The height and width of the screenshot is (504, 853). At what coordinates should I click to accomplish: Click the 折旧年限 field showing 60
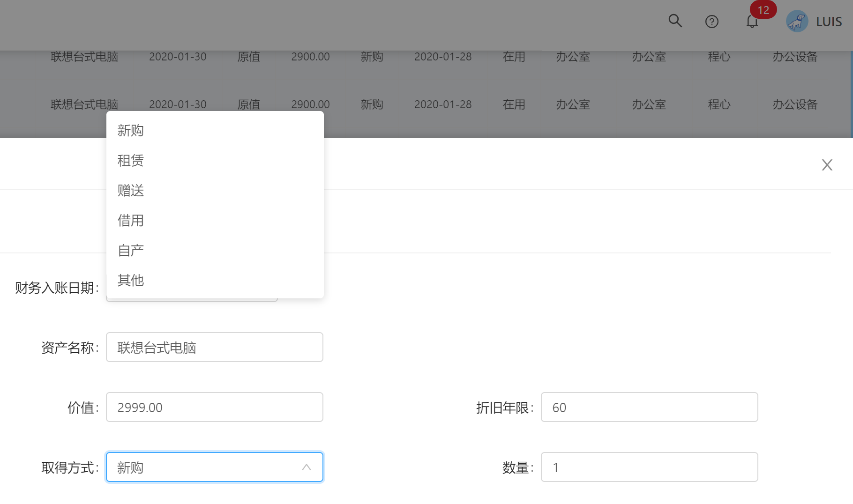click(649, 407)
